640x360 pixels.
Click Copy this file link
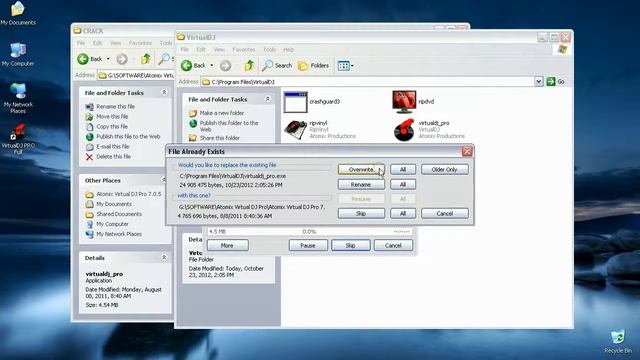pos(112,127)
